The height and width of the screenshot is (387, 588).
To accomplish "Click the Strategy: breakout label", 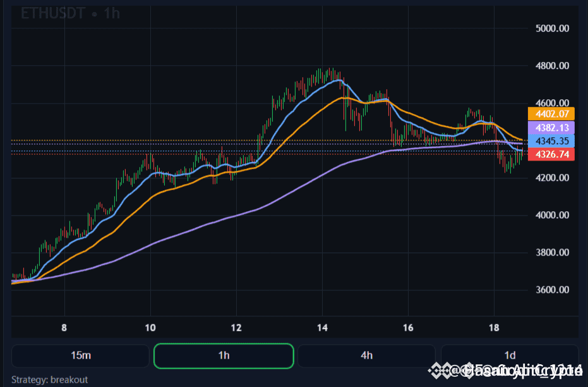I will 50,379.
